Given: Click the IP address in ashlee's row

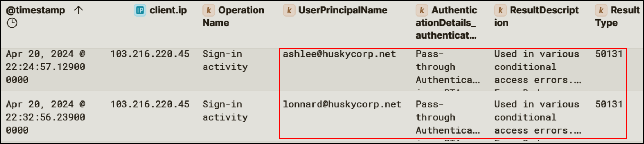Looking at the screenshot, I should tap(150, 54).
